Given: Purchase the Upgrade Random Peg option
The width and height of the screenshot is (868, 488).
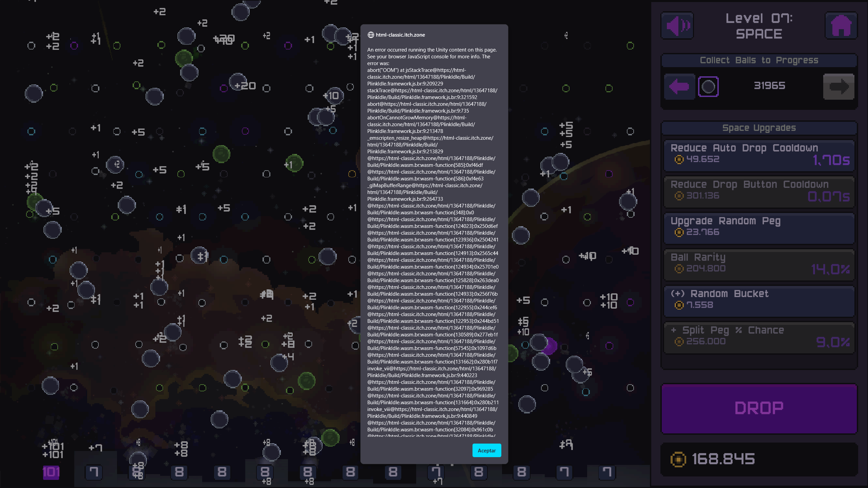Looking at the screenshot, I should pyautogui.click(x=759, y=228).
